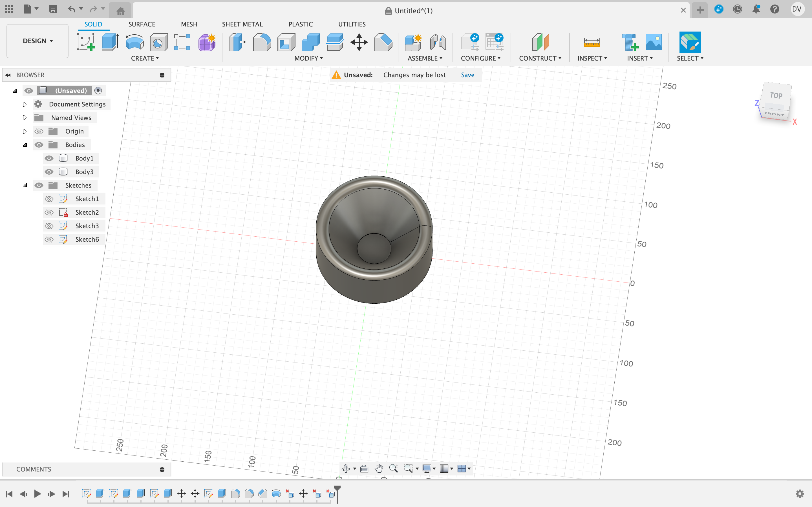Hide Body1 in the browser
Screen dimensions: 812x507
tap(49, 158)
